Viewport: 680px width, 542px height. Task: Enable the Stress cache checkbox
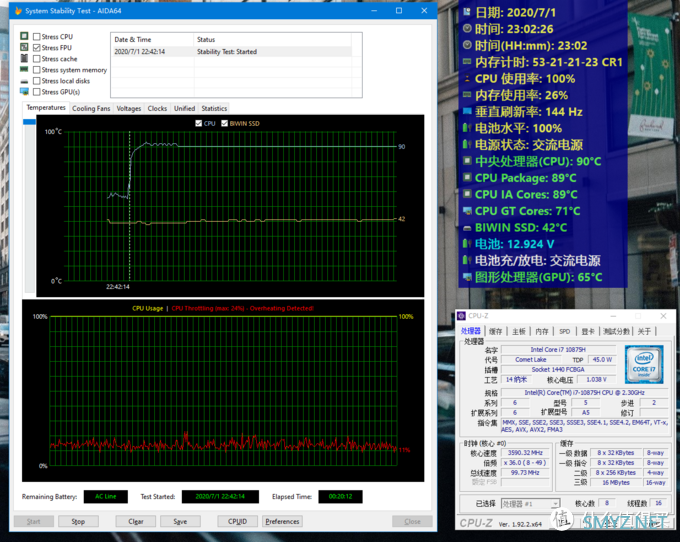coord(37,59)
